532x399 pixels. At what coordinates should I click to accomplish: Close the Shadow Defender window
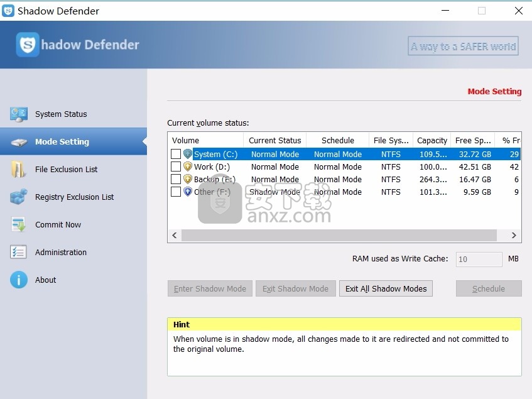coord(518,11)
